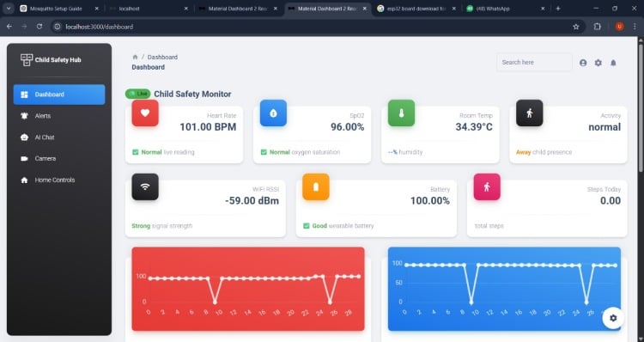Open the tab search dropdown arrow
The height and width of the screenshot is (342, 644).
click(x=9, y=9)
